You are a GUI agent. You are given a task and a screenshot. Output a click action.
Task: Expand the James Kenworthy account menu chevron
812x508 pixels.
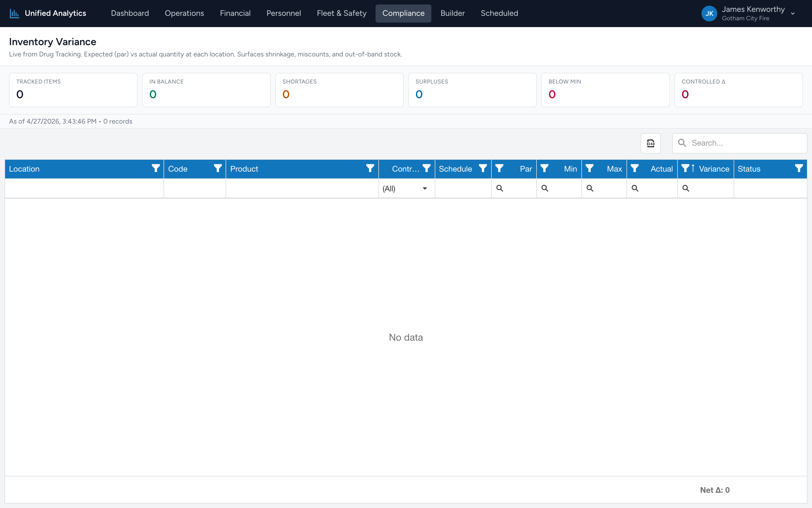[x=793, y=14]
